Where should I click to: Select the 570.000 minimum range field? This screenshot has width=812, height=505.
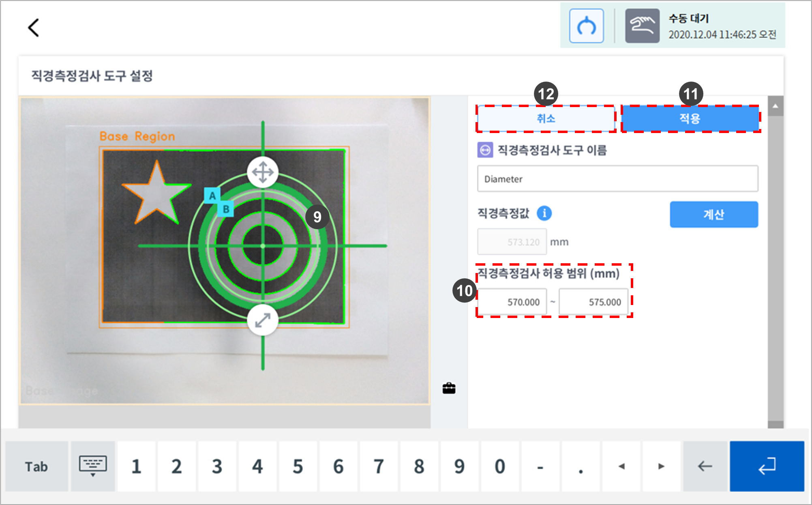point(512,302)
